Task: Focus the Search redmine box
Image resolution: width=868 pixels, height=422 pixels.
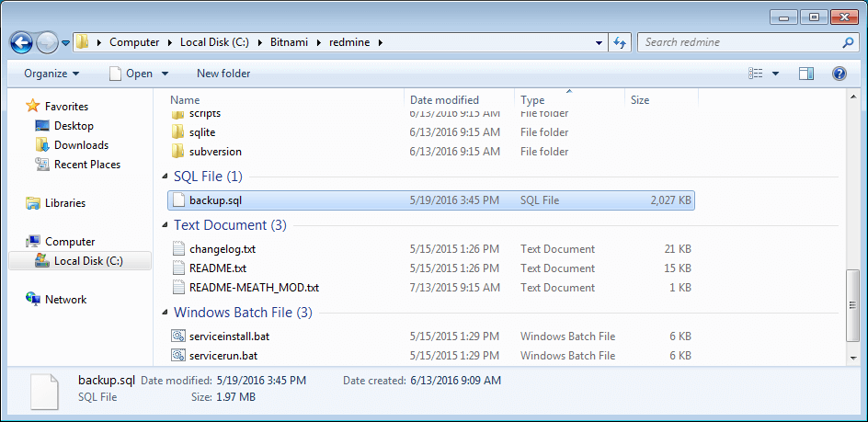Action: 740,42
